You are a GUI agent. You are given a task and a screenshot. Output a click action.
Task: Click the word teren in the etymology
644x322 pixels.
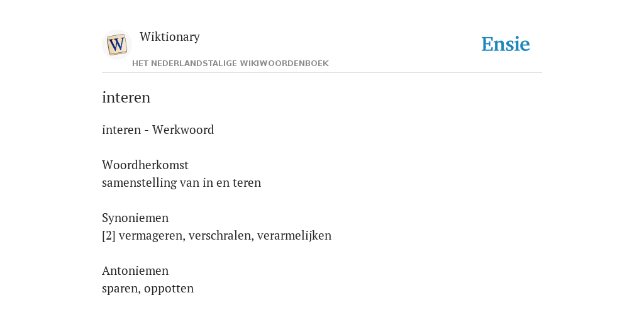[x=247, y=183]
